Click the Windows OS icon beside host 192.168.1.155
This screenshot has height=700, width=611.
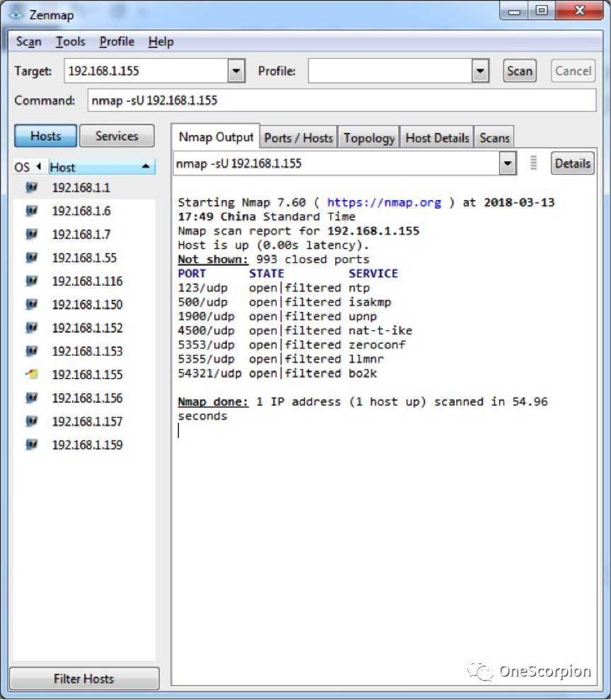pyautogui.click(x=32, y=374)
